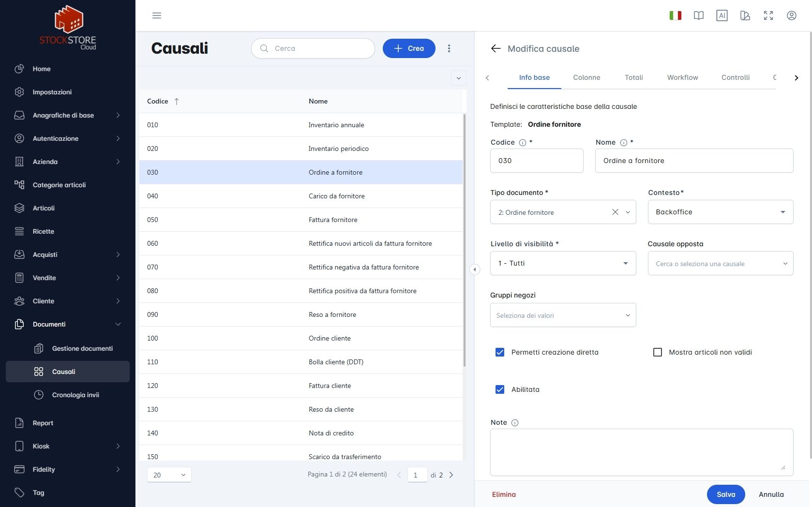
Task: Open the documentation book icon
Action: point(699,15)
